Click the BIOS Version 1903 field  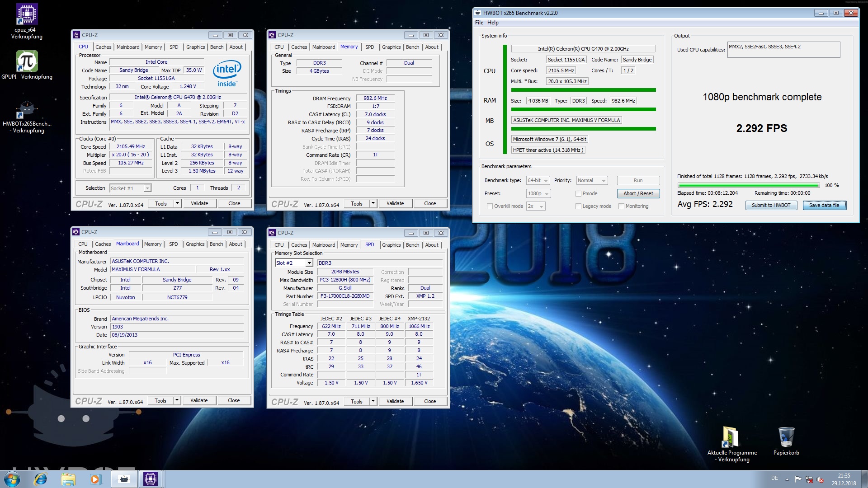click(177, 327)
